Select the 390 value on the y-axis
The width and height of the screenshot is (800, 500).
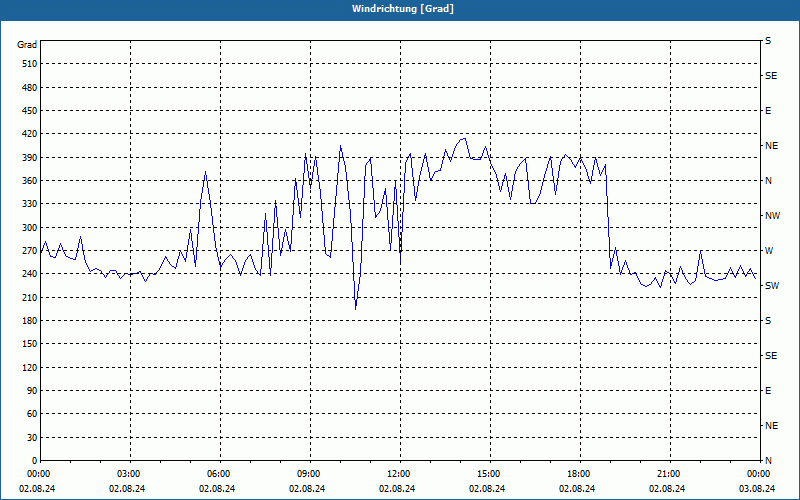[x=30, y=158]
